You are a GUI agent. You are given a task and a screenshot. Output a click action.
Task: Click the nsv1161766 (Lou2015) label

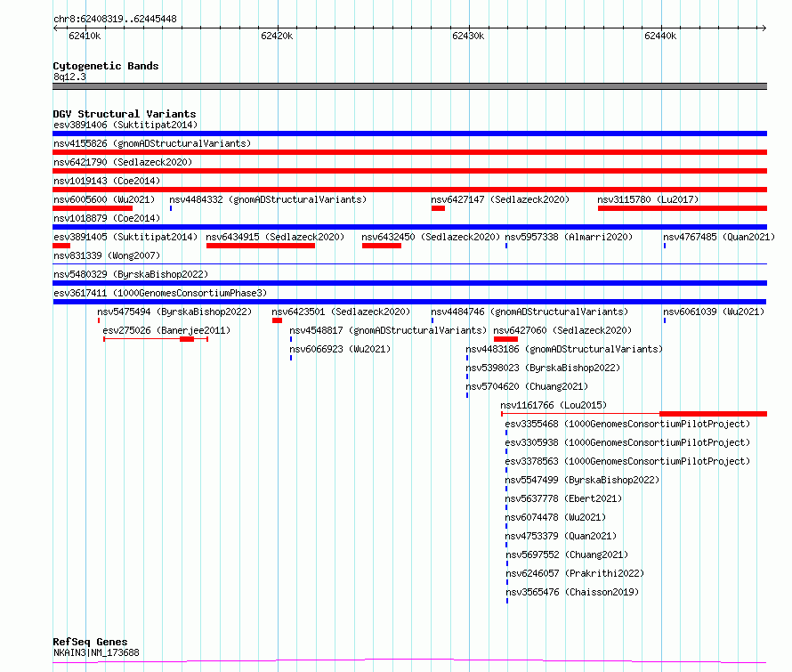[554, 405]
